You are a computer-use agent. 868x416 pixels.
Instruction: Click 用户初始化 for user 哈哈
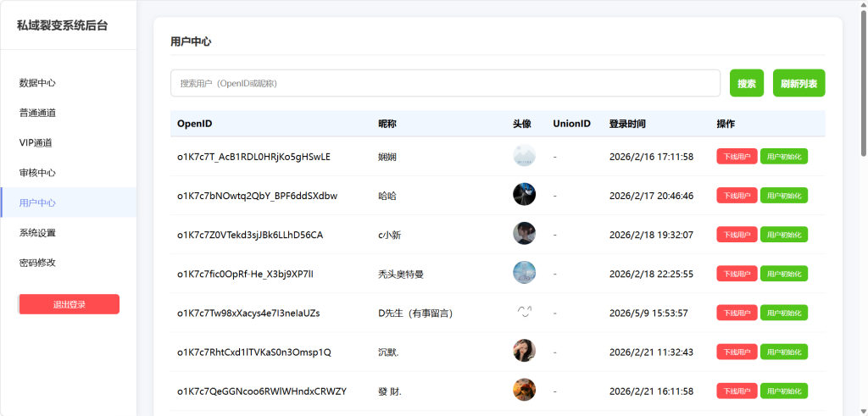tap(784, 195)
